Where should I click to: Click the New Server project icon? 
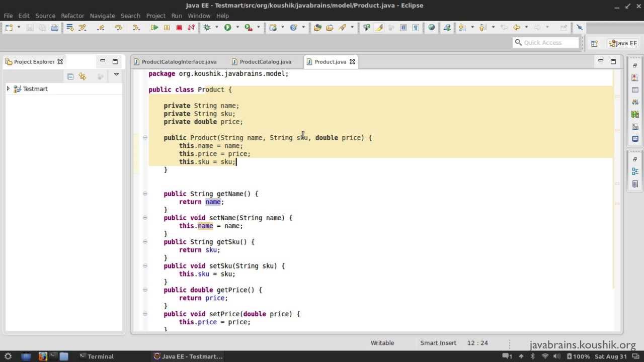coord(273,28)
